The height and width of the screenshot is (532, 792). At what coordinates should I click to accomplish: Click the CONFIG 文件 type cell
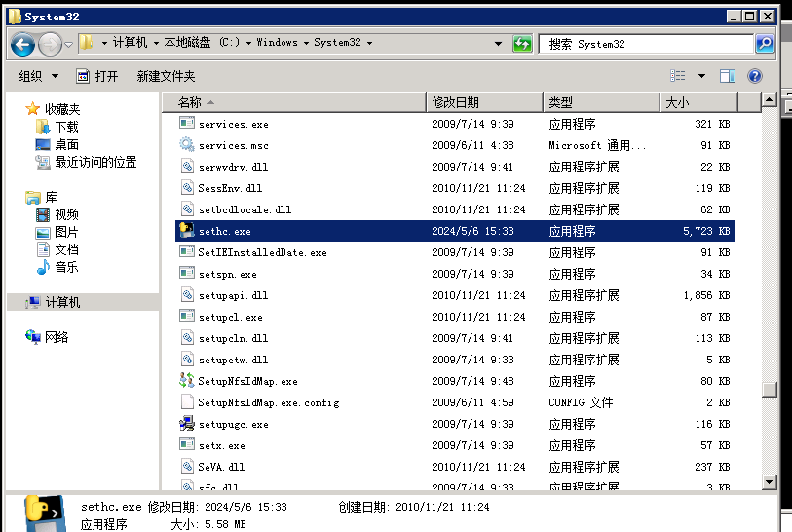coord(581,402)
